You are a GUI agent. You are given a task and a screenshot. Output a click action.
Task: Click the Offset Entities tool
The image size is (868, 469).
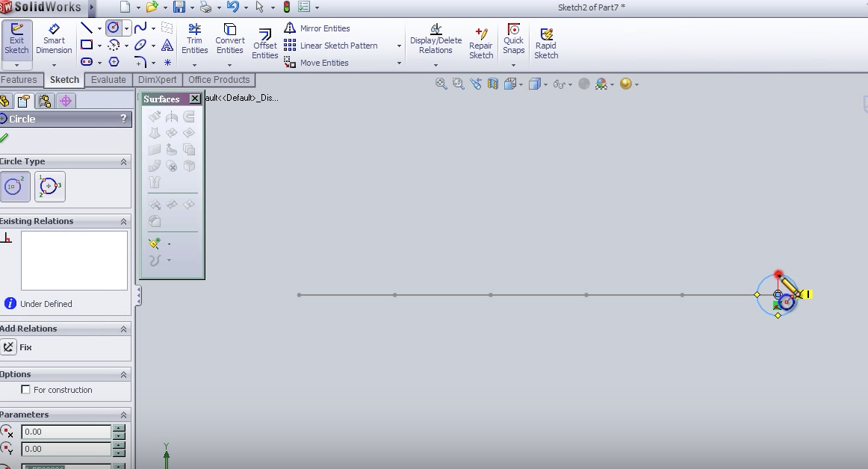tap(264, 44)
